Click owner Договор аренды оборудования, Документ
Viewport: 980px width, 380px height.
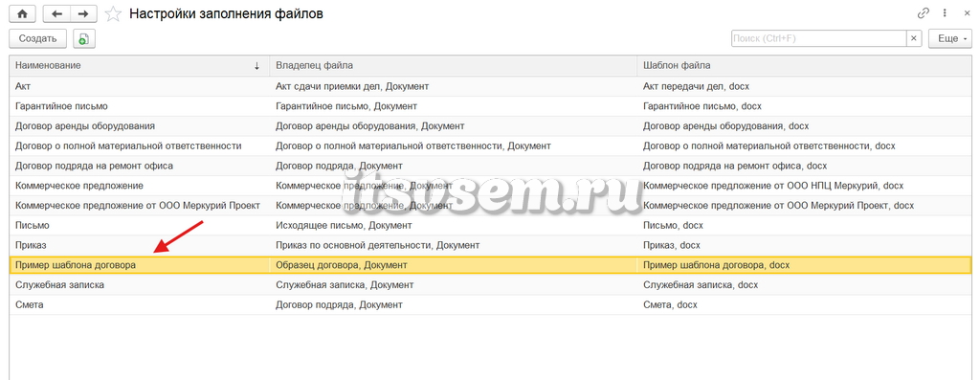370,126
